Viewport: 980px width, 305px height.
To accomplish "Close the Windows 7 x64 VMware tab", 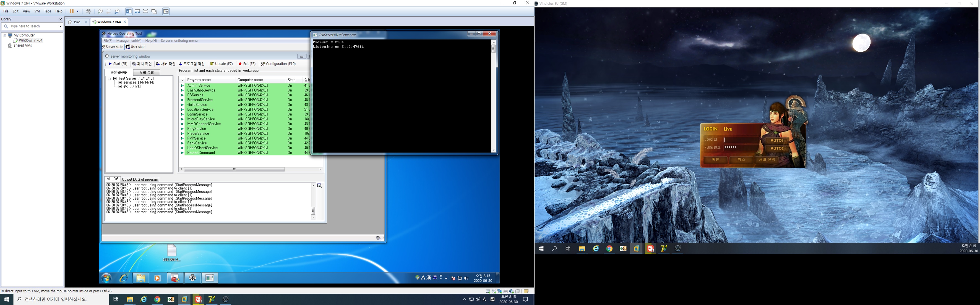I will [125, 22].
